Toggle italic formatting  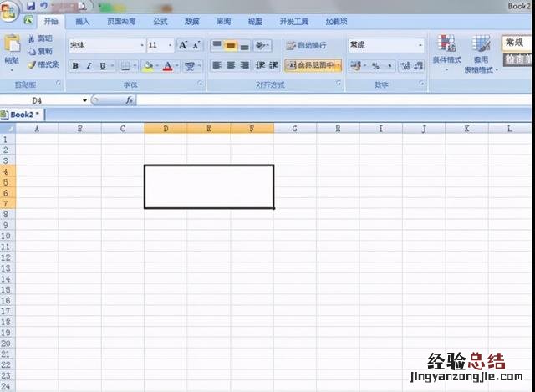[x=89, y=66]
